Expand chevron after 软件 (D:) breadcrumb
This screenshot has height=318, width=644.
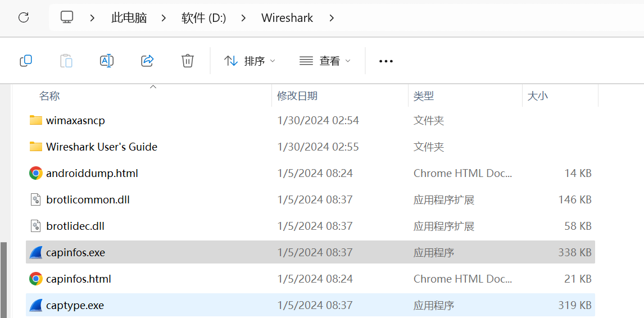pyautogui.click(x=244, y=17)
